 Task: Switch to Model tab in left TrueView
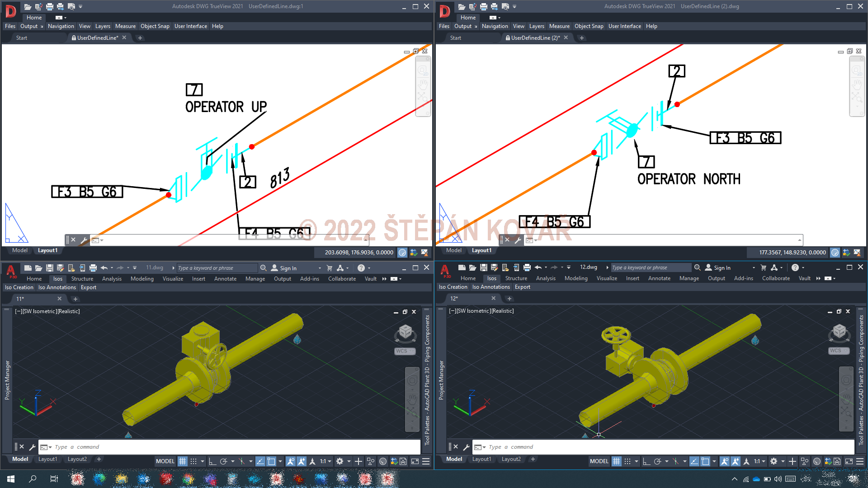[x=20, y=250]
